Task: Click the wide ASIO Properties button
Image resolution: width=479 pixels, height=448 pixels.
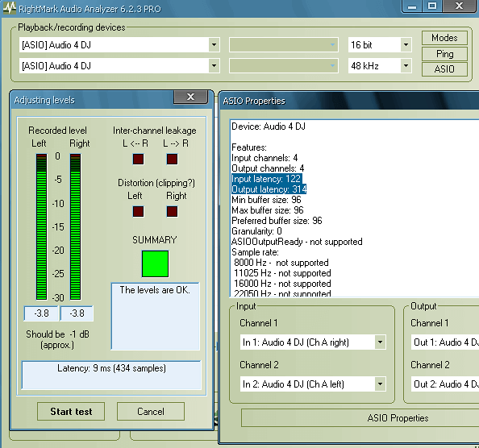Action: pos(360,418)
